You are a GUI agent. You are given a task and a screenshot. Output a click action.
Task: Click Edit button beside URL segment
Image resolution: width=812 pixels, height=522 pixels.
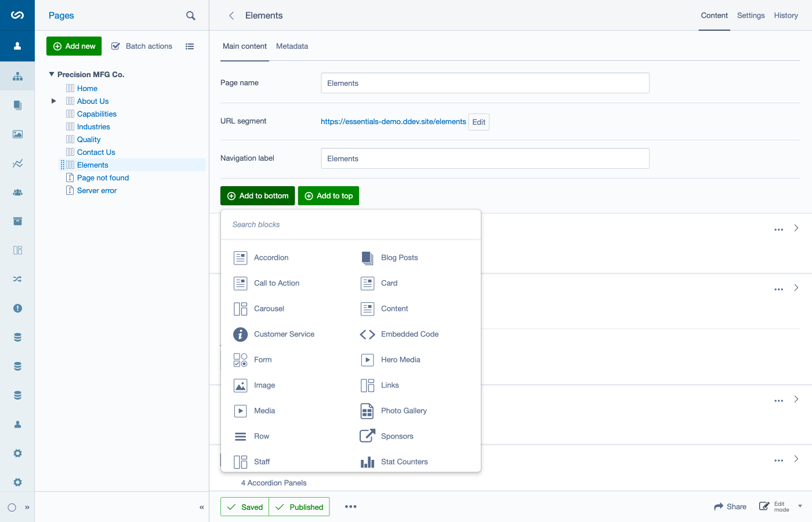coord(479,122)
